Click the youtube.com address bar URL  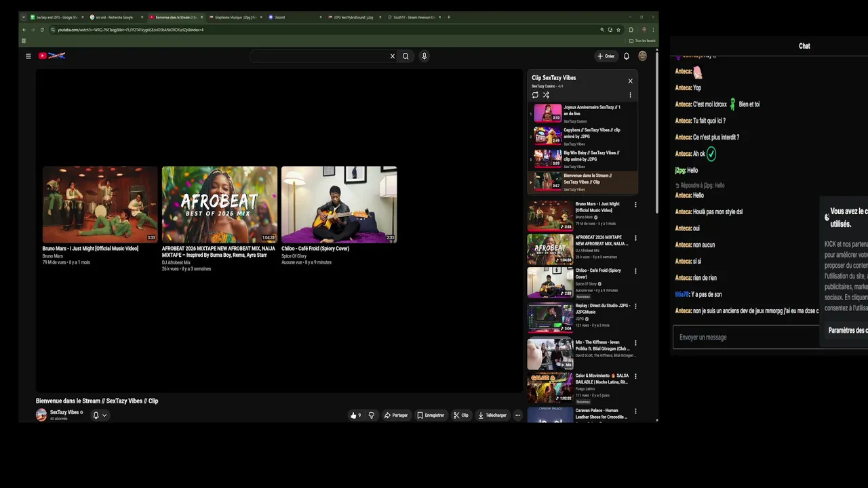[x=130, y=30]
